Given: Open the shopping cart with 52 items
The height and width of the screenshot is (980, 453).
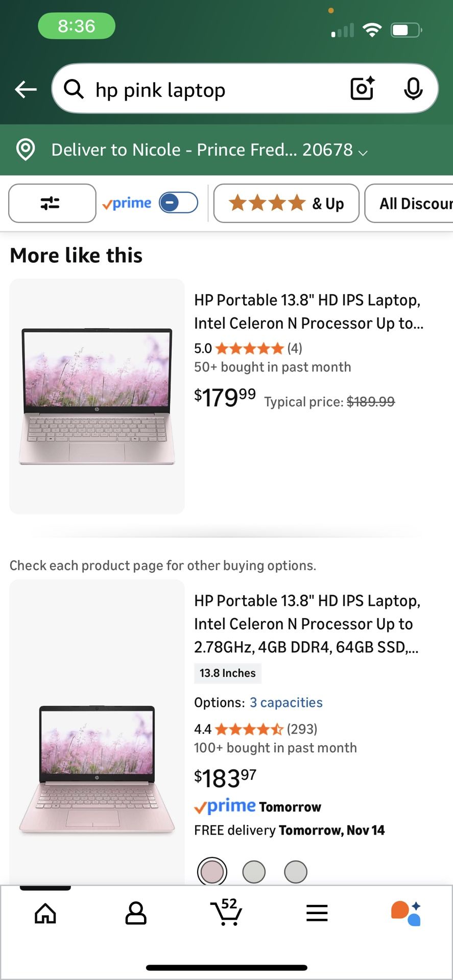Looking at the screenshot, I should (226, 912).
